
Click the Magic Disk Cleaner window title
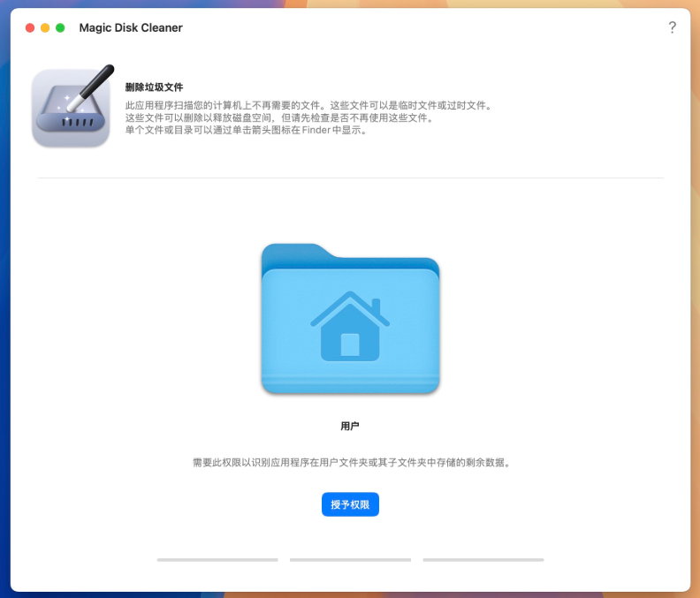click(x=131, y=28)
